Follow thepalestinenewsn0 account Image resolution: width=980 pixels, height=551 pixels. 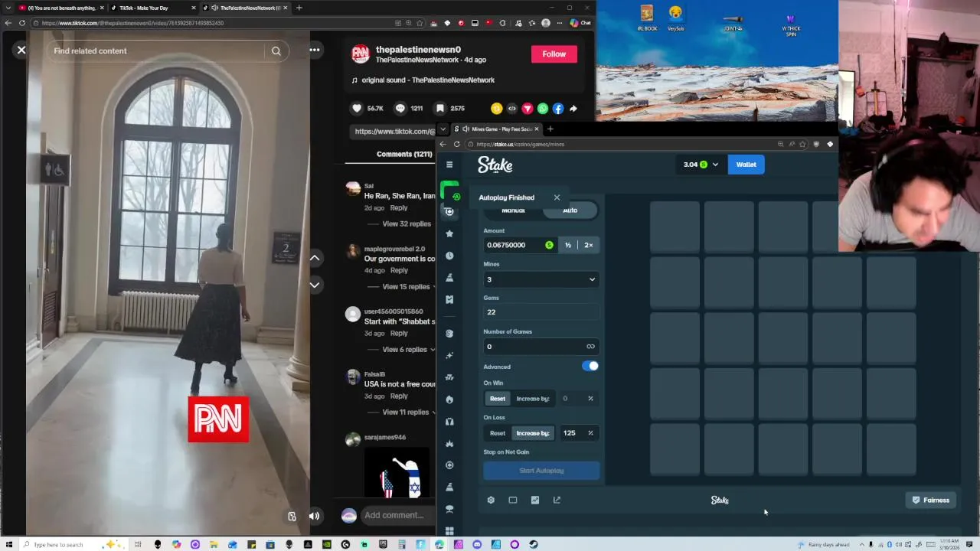coord(554,54)
